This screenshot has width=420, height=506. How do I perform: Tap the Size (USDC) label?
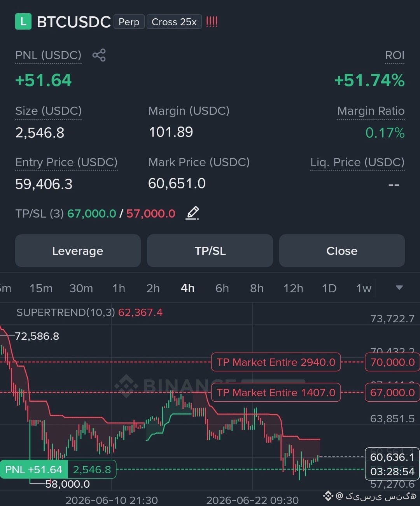(x=49, y=111)
